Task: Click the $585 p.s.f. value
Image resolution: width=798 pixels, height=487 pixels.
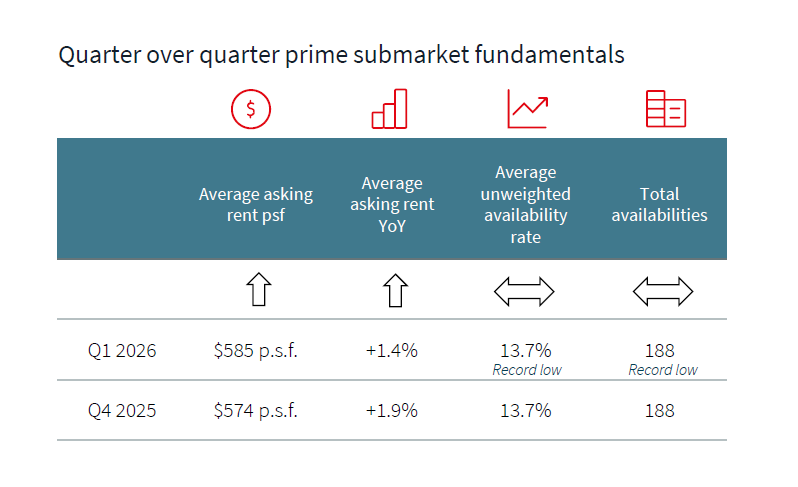Action: click(256, 351)
